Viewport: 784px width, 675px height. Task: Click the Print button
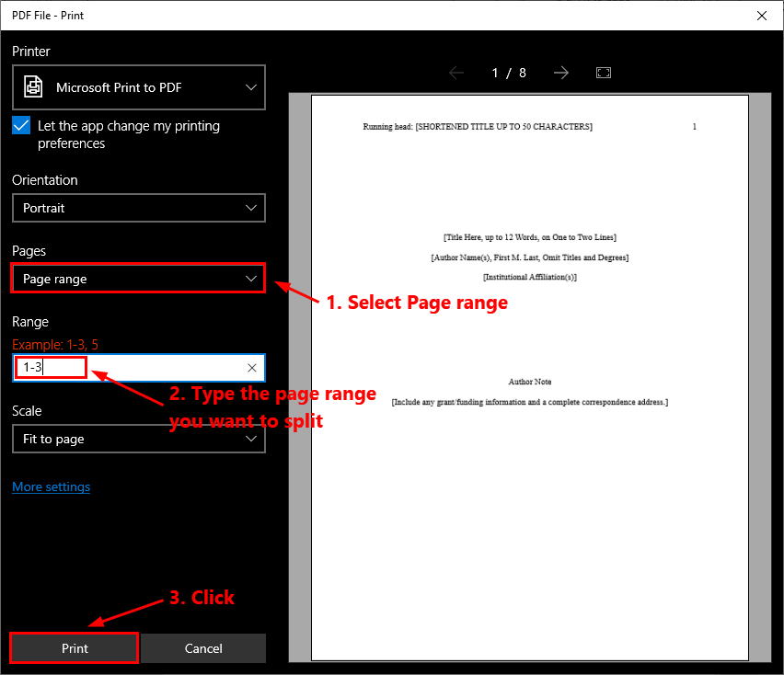[x=74, y=647]
